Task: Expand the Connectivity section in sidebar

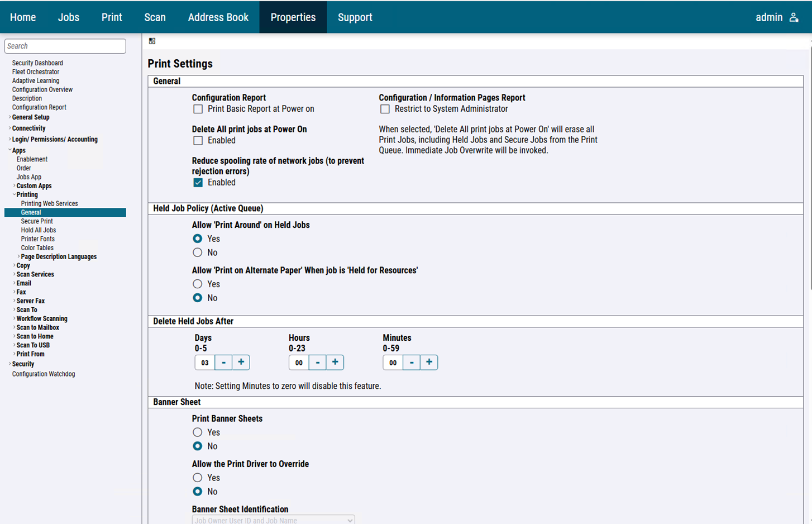Action: (x=28, y=128)
